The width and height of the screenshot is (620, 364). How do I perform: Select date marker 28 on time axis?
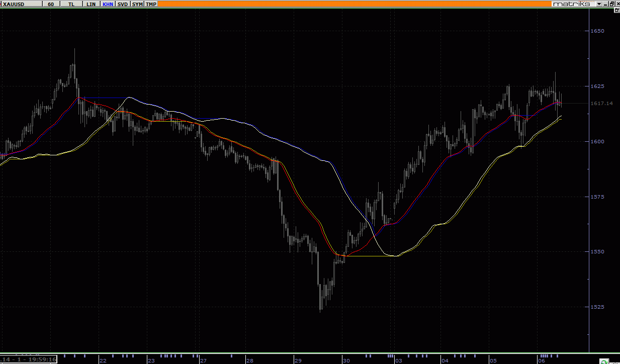pyautogui.click(x=250, y=361)
